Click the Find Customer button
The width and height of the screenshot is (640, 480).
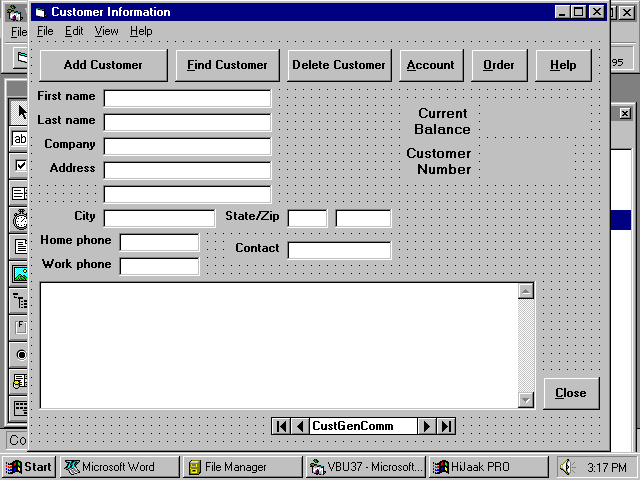[x=227, y=65]
